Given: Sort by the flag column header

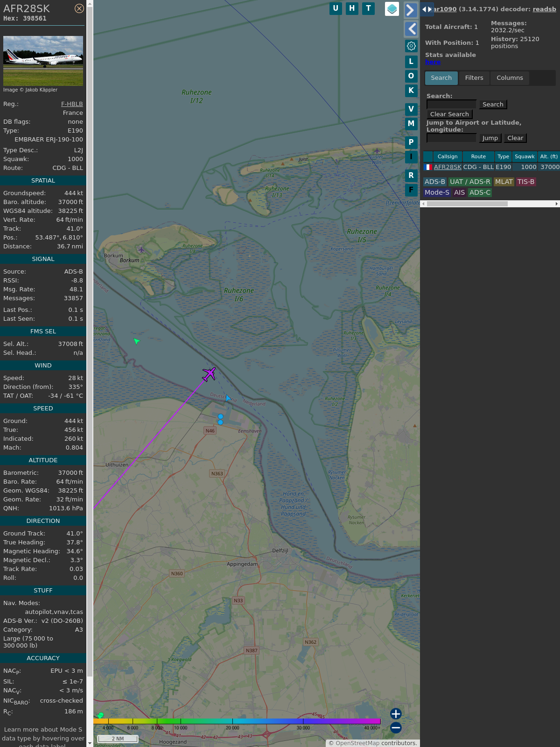Looking at the screenshot, I should (x=428, y=157).
